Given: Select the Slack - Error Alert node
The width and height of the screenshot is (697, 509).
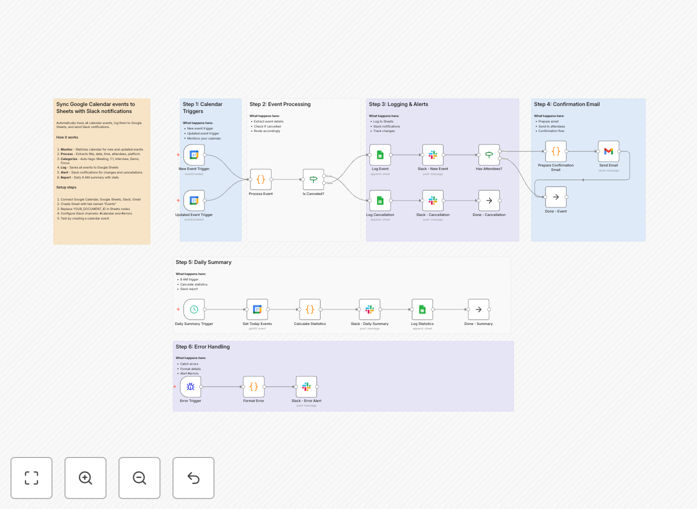Looking at the screenshot, I should click(x=306, y=387).
